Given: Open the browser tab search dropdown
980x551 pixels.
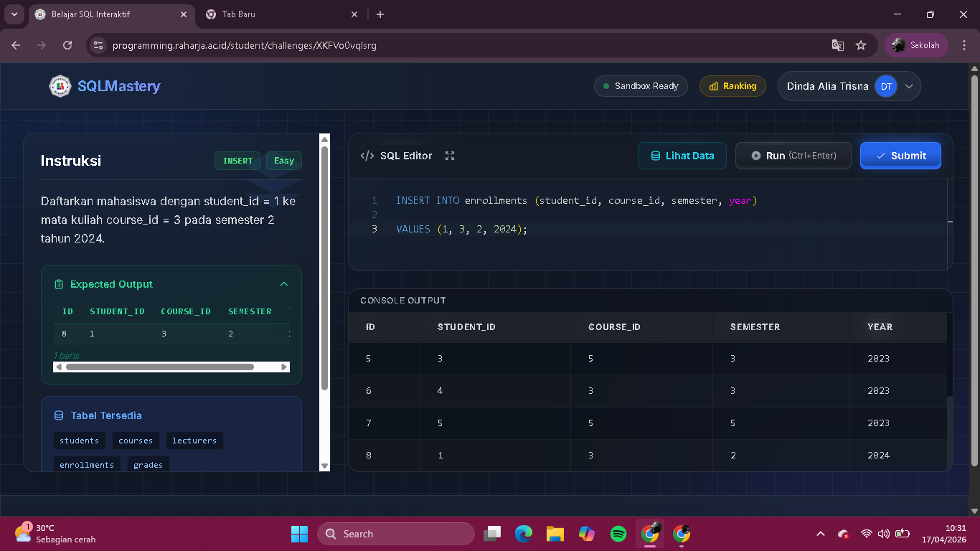Looking at the screenshot, I should click(14, 14).
